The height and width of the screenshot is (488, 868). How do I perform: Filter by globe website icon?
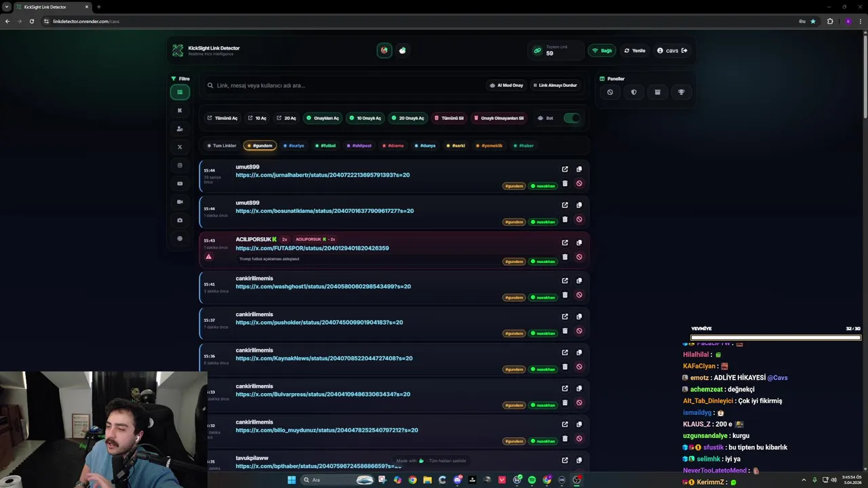coord(180,239)
